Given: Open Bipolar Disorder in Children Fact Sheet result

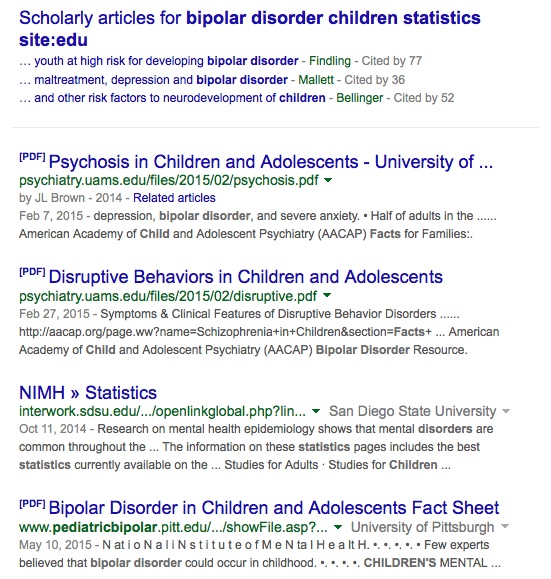Looking at the screenshot, I should coord(274,508).
